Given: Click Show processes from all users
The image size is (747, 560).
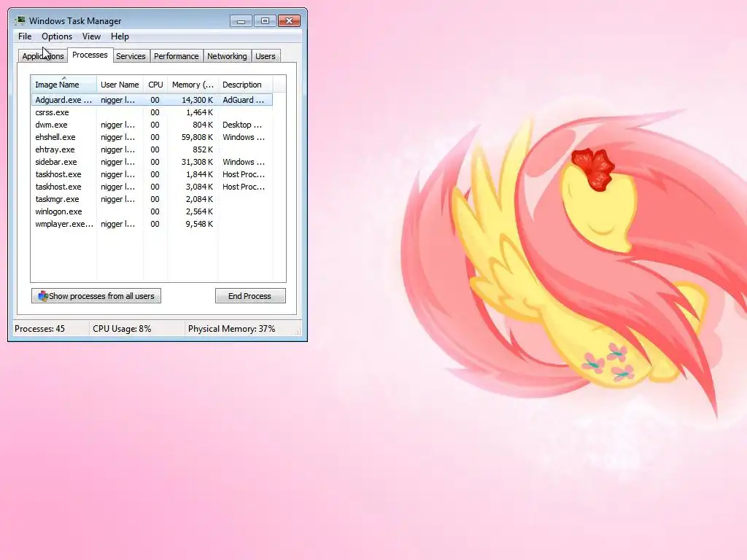Looking at the screenshot, I should pyautogui.click(x=96, y=296).
